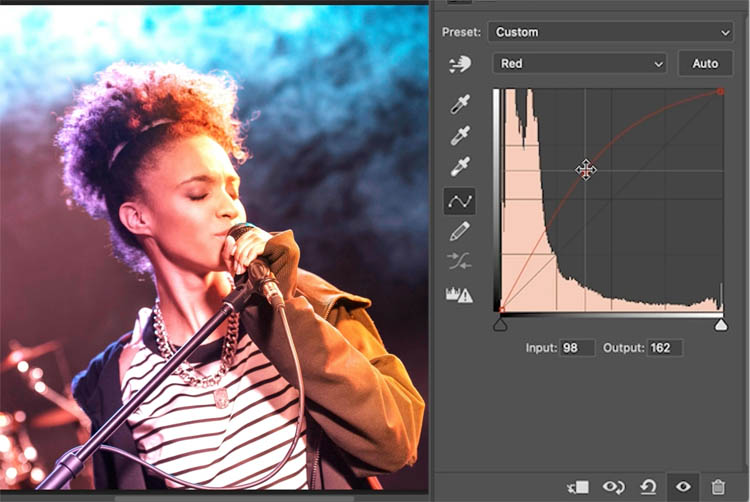
Task: Pick the white point eyedropper
Action: [460, 166]
